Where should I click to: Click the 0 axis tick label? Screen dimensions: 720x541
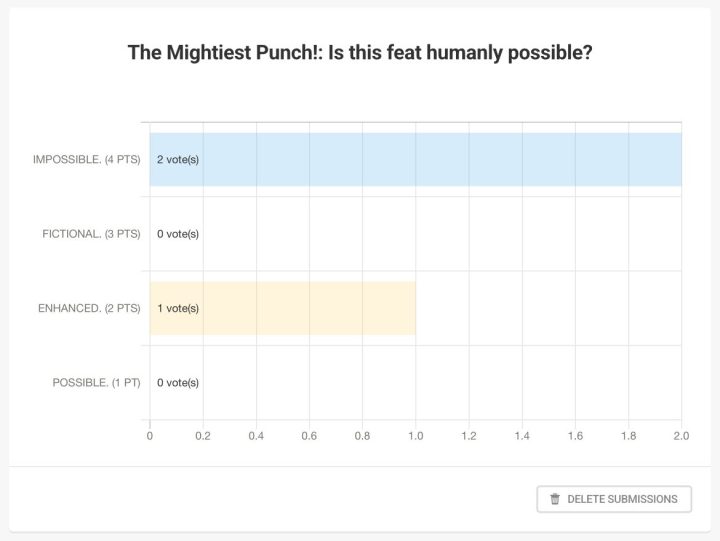click(x=150, y=436)
